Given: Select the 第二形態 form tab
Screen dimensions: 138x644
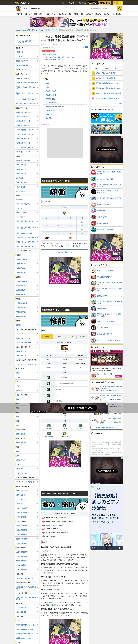Looking at the screenshot, I should pos(70,336).
